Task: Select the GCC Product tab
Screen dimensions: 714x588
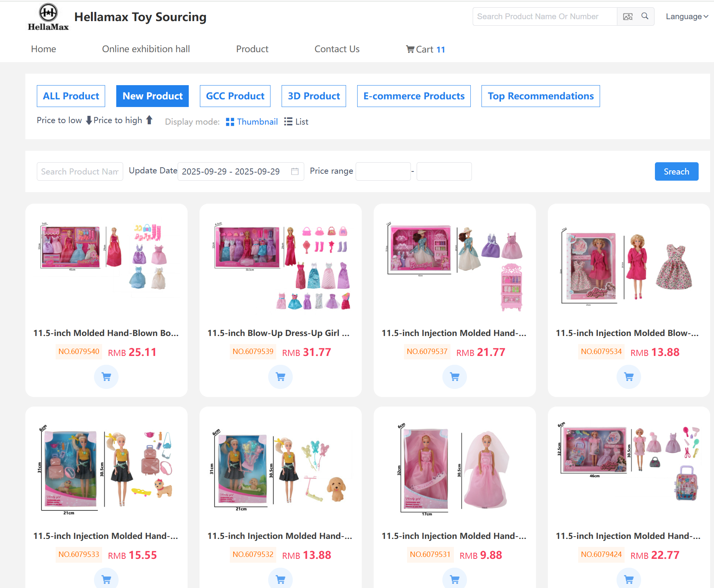Action: (x=235, y=96)
